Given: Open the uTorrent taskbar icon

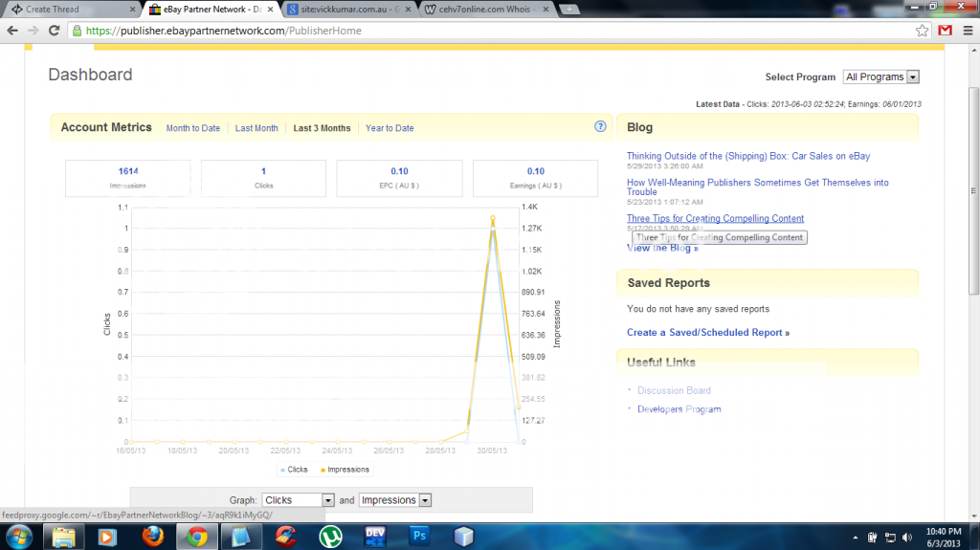Looking at the screenshot, I should pos(330,537).
